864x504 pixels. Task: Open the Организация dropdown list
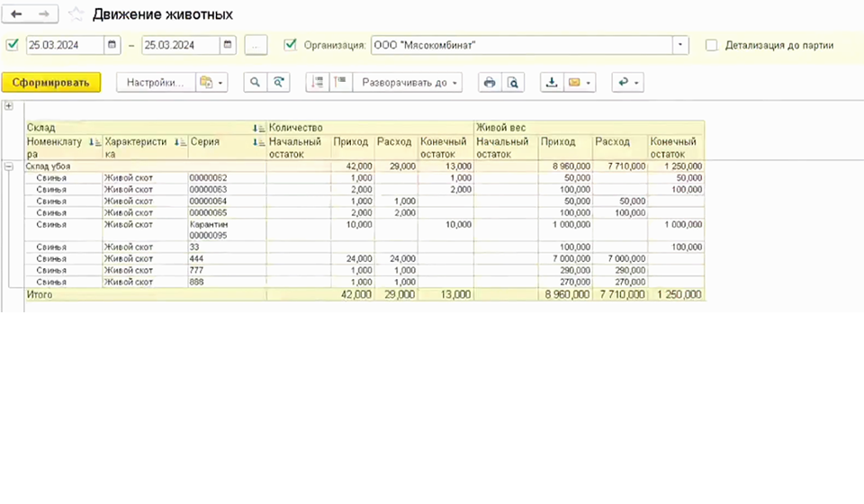[680, 45]
